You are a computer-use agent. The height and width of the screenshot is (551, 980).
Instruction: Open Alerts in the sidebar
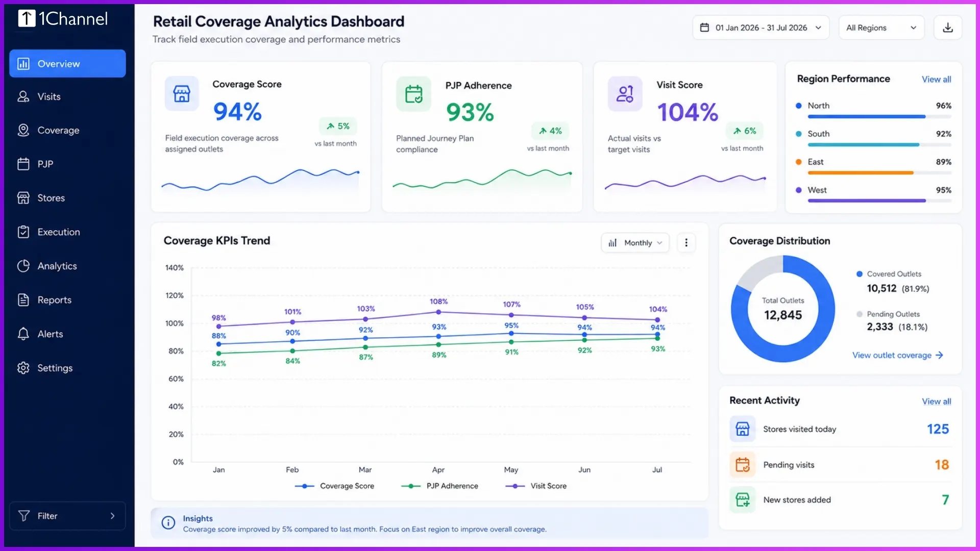coord(67,334)
